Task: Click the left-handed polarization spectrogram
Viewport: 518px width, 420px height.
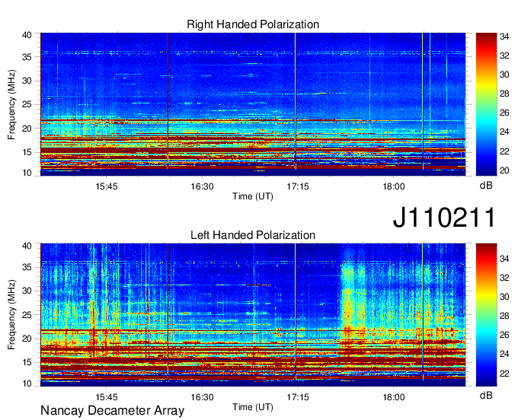Action: tap(253, 315)
